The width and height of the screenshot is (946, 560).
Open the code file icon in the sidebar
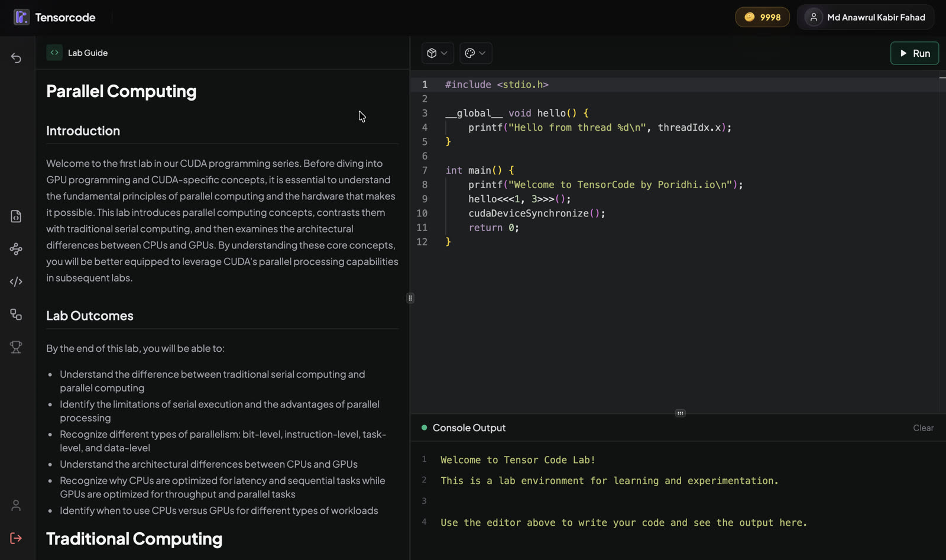tap(16, 216)
